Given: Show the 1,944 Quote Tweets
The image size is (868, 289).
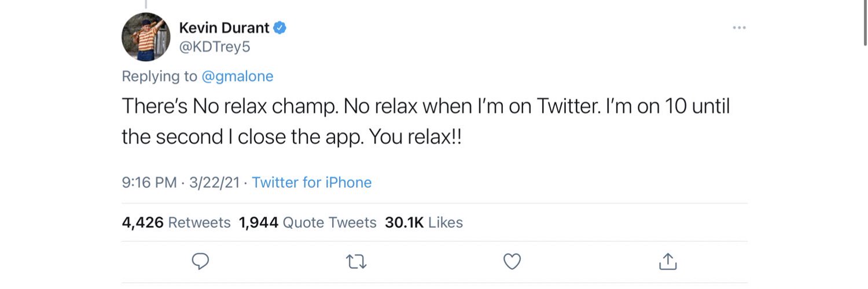Looking at the screenshot, I should 307,223.
